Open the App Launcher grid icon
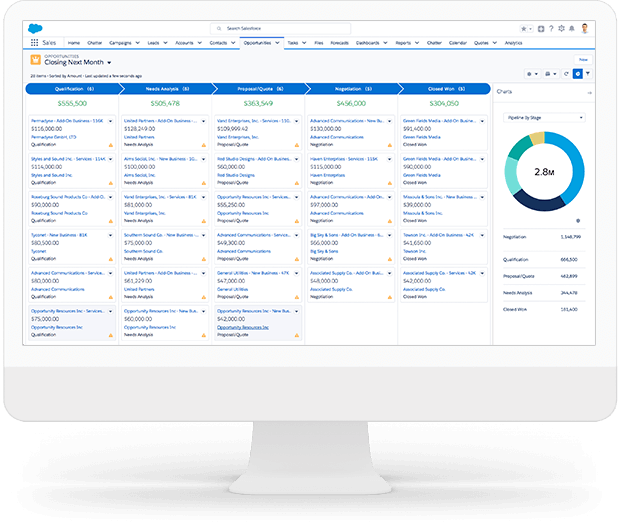The image size is (620, 525). pyautogui.click(x=34, y=43)
